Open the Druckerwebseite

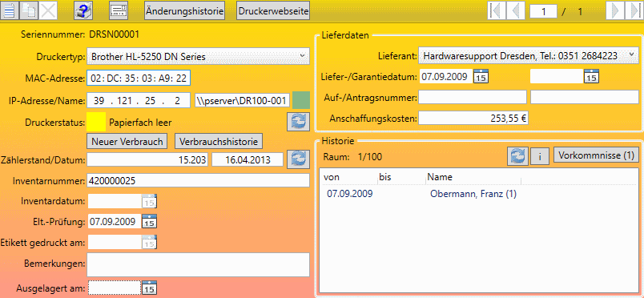click(x=273, y=11)
